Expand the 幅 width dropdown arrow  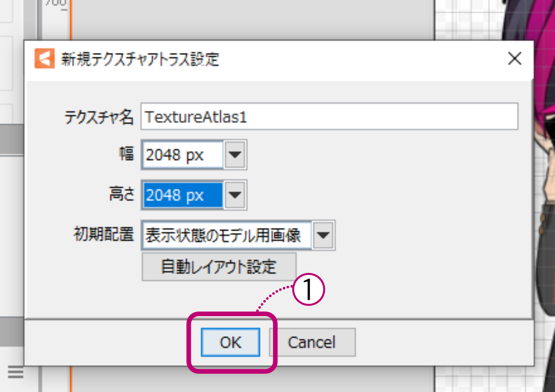click(x=235, y=155)
